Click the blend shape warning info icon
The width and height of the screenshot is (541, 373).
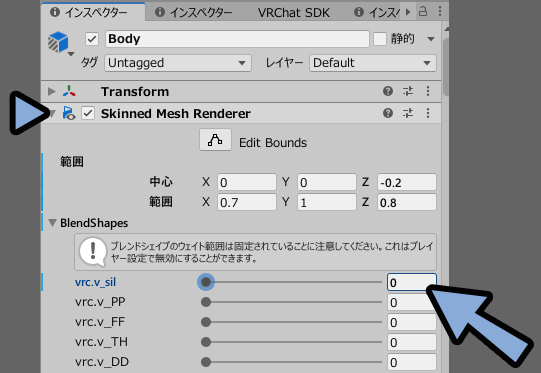(92, 252)
